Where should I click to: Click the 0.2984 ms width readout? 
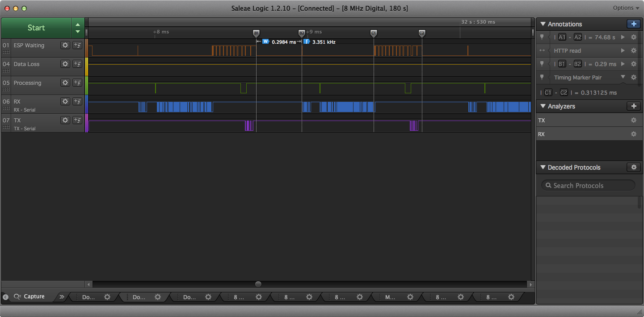(284, 42)
